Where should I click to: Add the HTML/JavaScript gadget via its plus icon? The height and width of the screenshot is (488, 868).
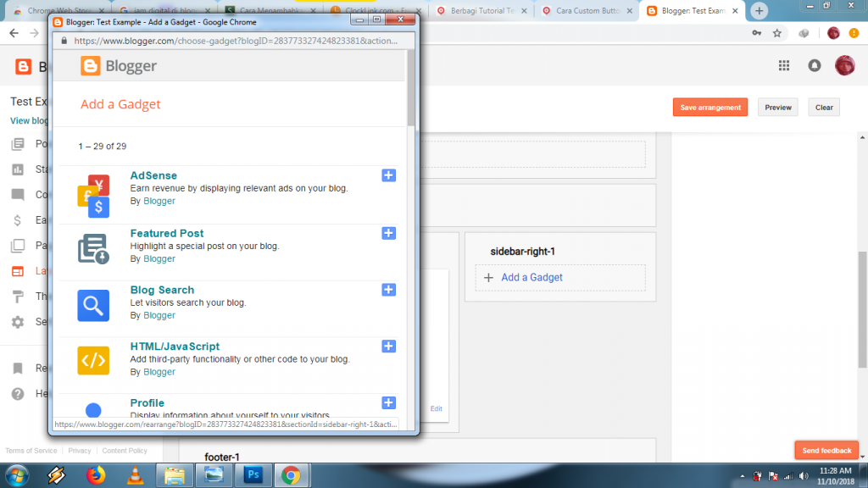(x=388, y=347)
